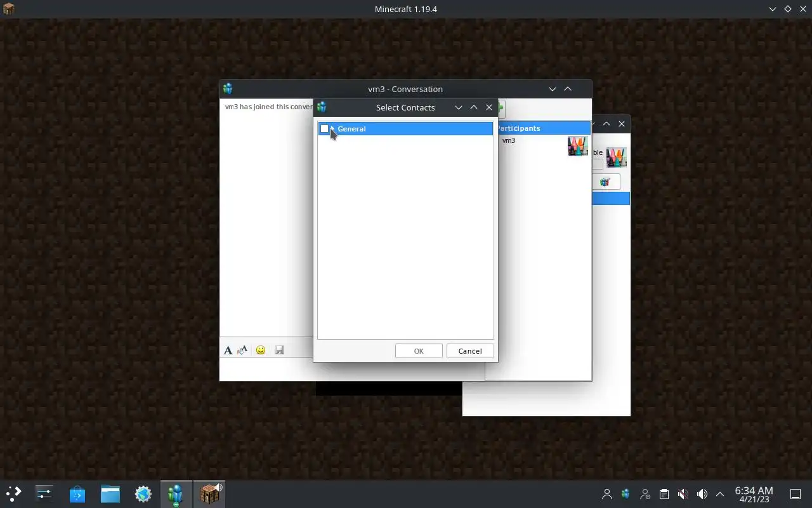Select the General group row text
The width and height of the screenshot is (812, 508).
(351, 129)
